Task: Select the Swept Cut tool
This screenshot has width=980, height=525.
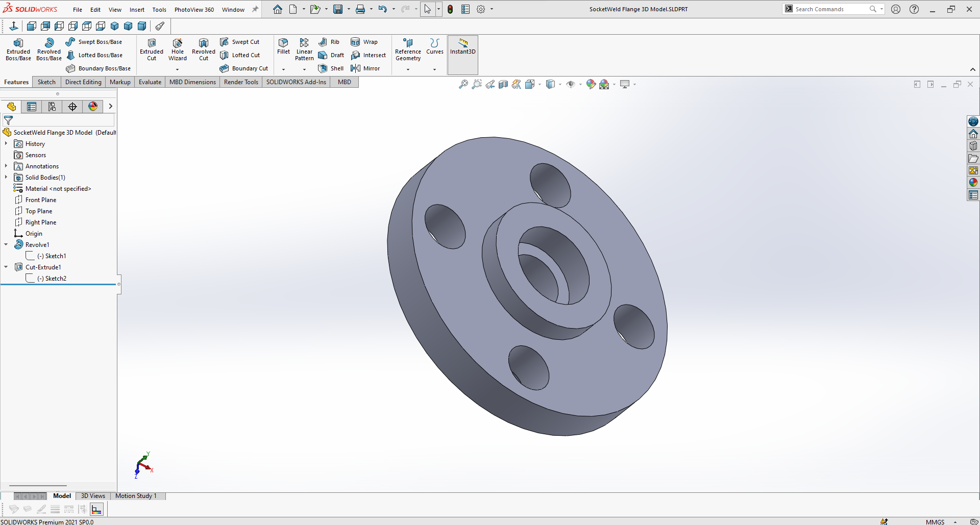Action: coord(240,42)
